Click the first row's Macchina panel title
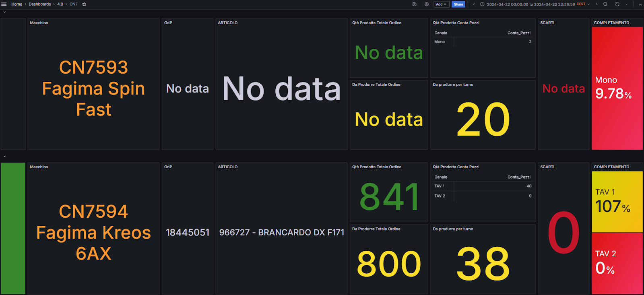This screenshot has height=295, width=644. (x=39, y=23)
